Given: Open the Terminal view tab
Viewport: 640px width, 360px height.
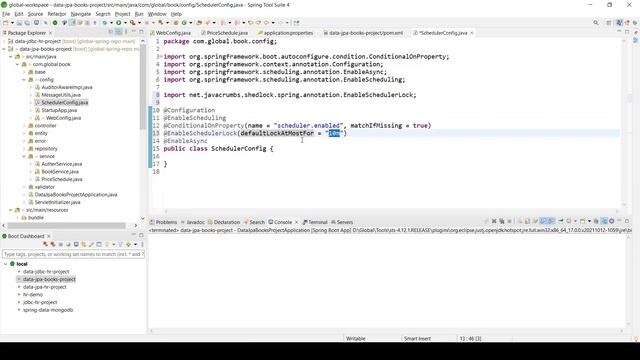Looking at the screenshot, I should click(x=315, y=222).
